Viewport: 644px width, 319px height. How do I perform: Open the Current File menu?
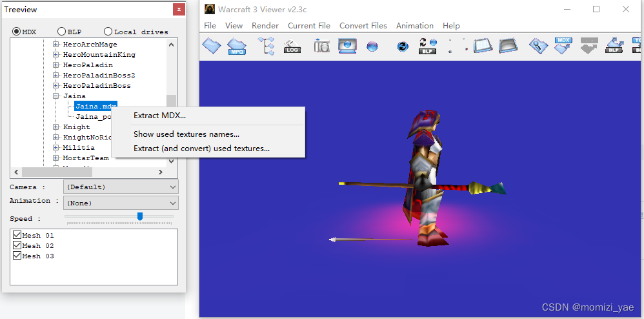[x=309, y=25]
